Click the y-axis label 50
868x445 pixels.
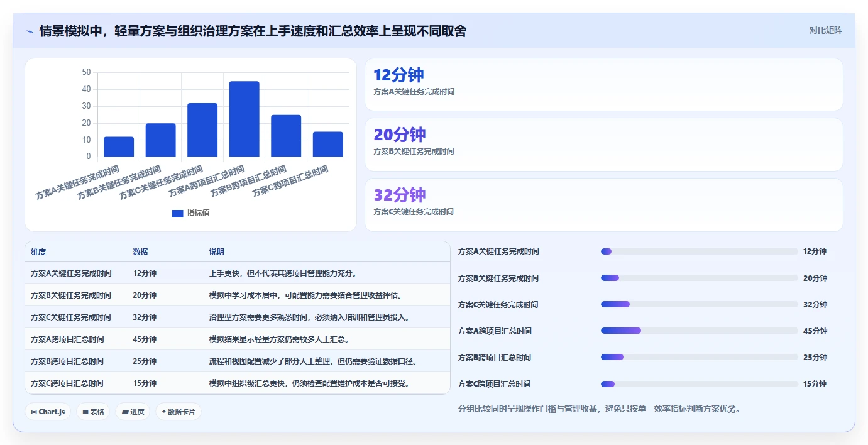[86, 72]
